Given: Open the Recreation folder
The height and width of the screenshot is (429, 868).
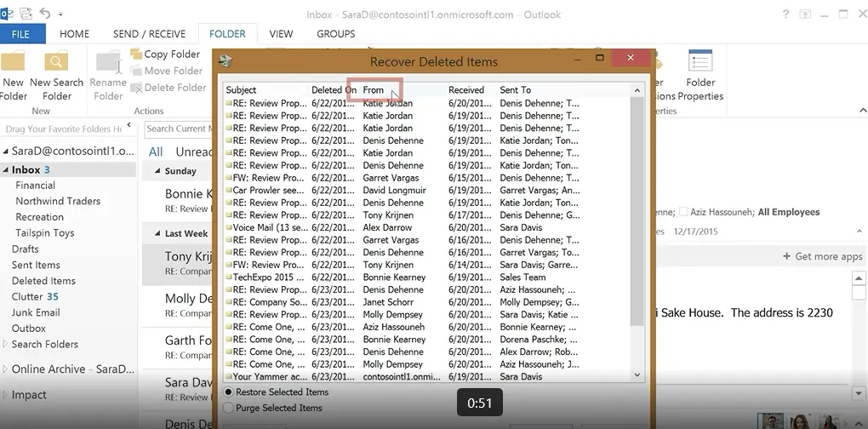Looking at the screenshot, I should [39, 217].
